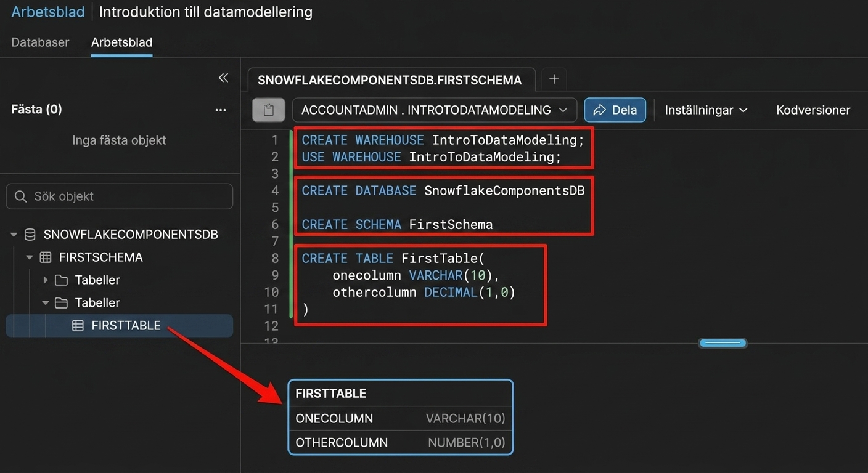Click the Fästa (0) heading
Screen dimensions: 868x473
pyautogui.click(x=36, y=110)
